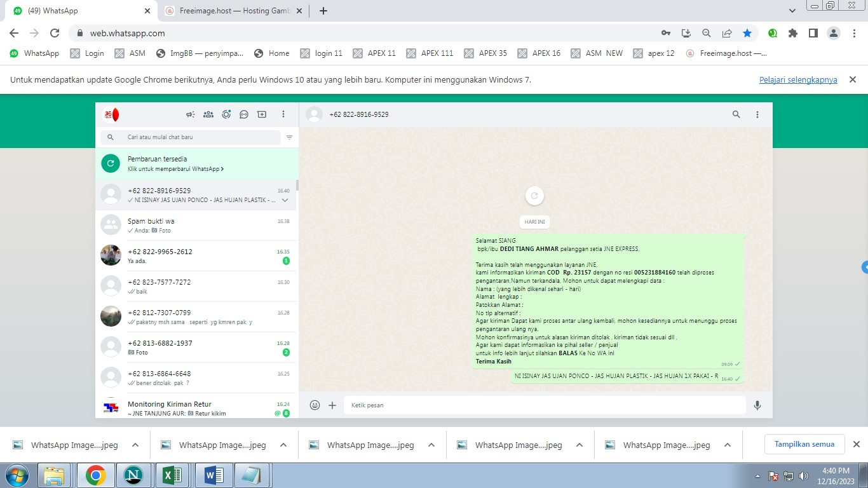Open the Monitoring Kiriman Retur chat
Image resolution: width=868 pixels, height=488 pixels.
[196, 407]
